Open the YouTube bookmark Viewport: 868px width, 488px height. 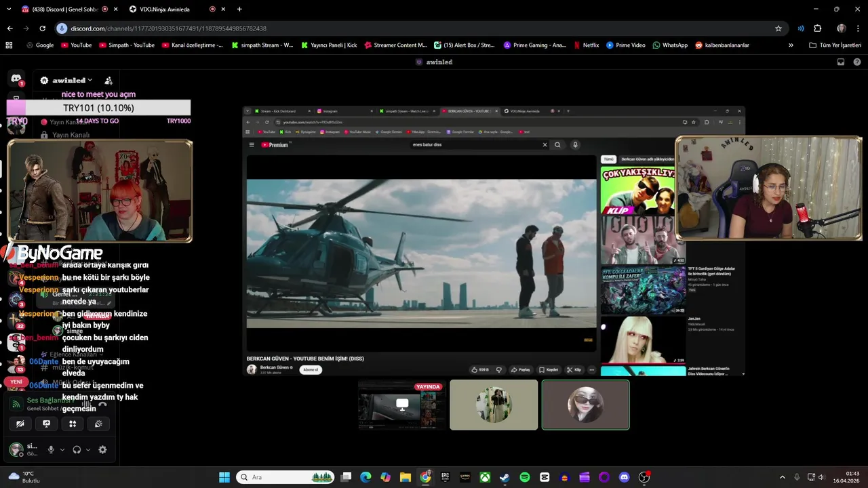click(x=77, y=45)
